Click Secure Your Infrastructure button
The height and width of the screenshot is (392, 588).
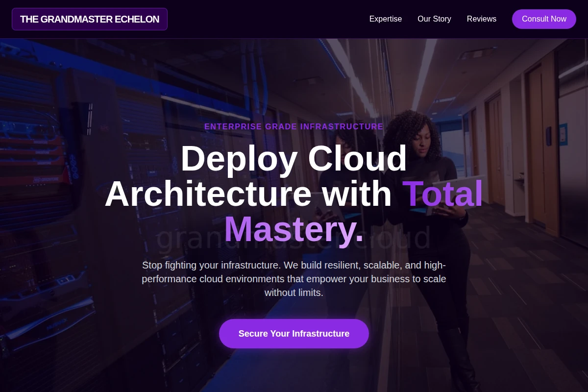coord(294,334)
